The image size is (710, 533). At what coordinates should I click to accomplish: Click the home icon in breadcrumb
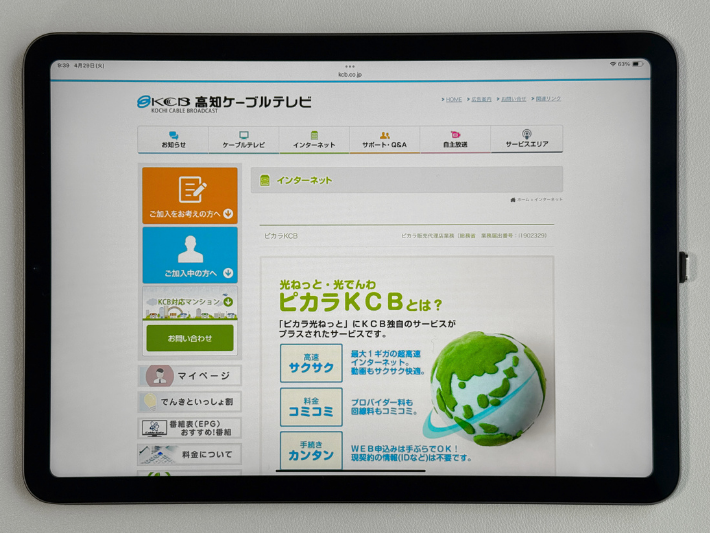(x=513, y=200)
